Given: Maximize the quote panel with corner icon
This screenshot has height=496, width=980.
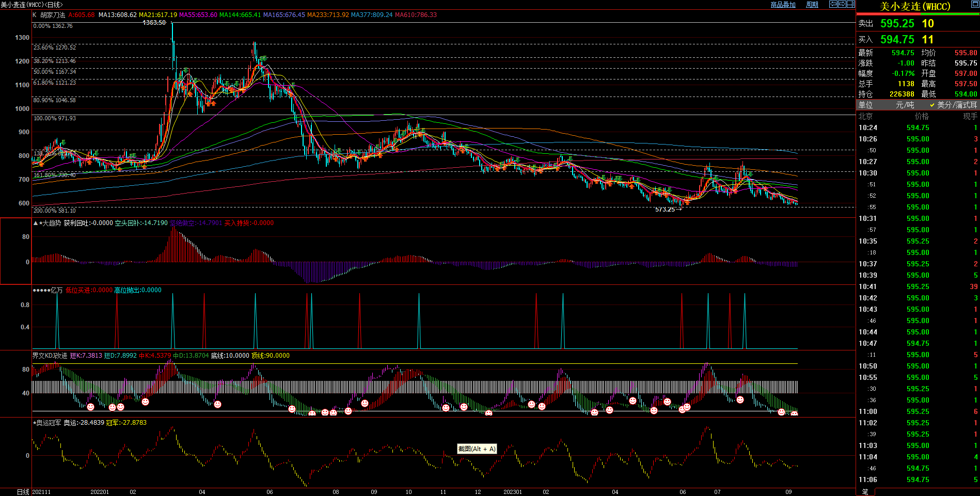Looking at the screenshot, I should point(976,4).
